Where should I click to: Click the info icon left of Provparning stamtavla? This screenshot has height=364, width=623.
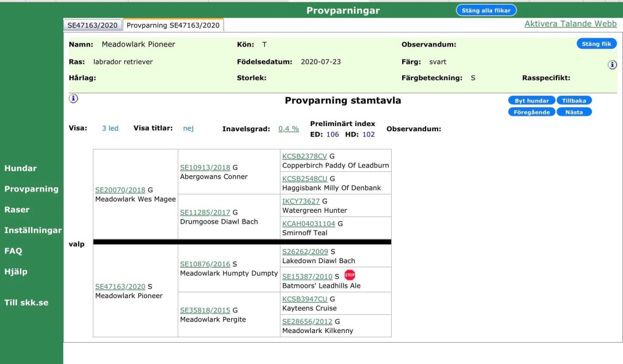point(73,99)
